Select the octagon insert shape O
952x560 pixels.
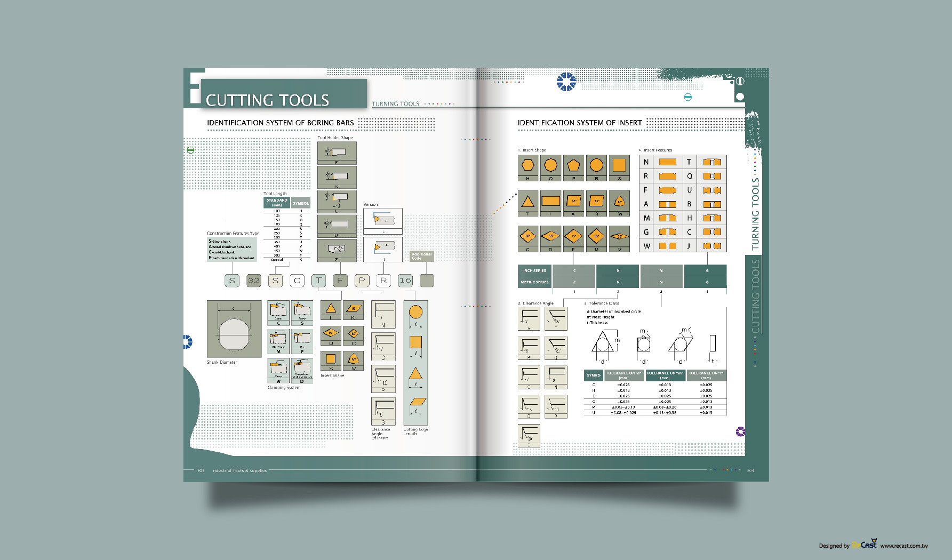click(x=550, y=168)
